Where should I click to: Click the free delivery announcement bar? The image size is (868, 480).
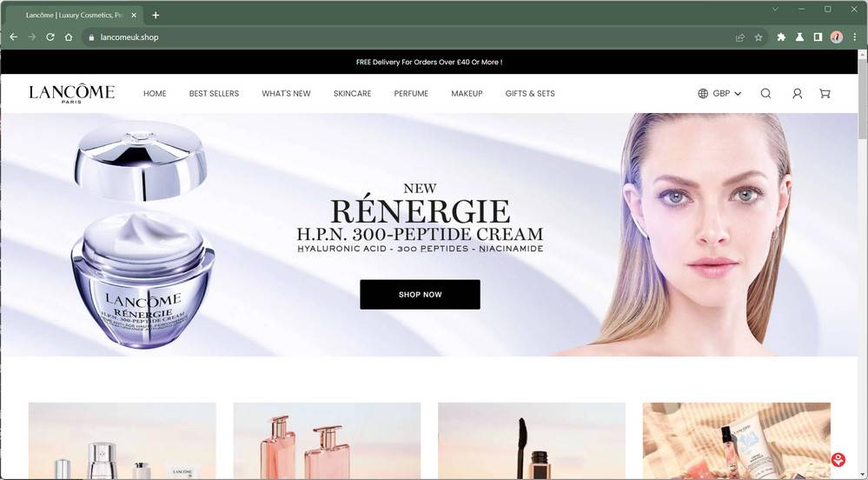point(429,62)
